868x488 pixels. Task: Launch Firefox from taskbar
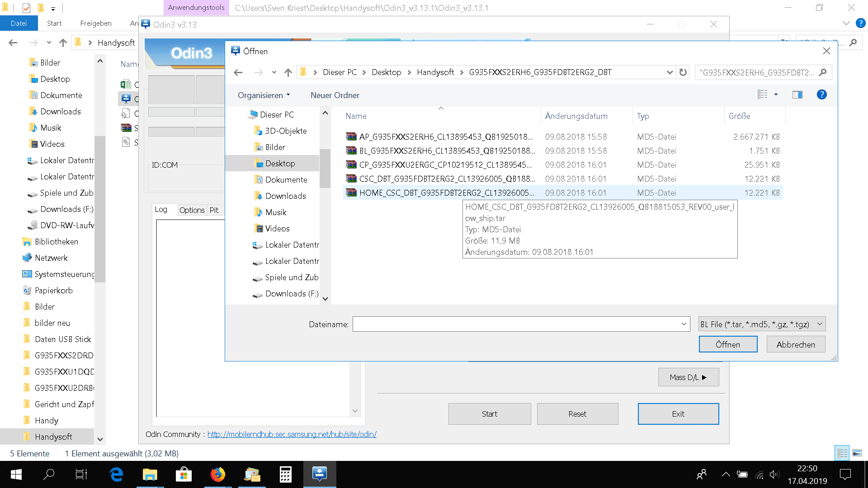click(x=218, y=474)
